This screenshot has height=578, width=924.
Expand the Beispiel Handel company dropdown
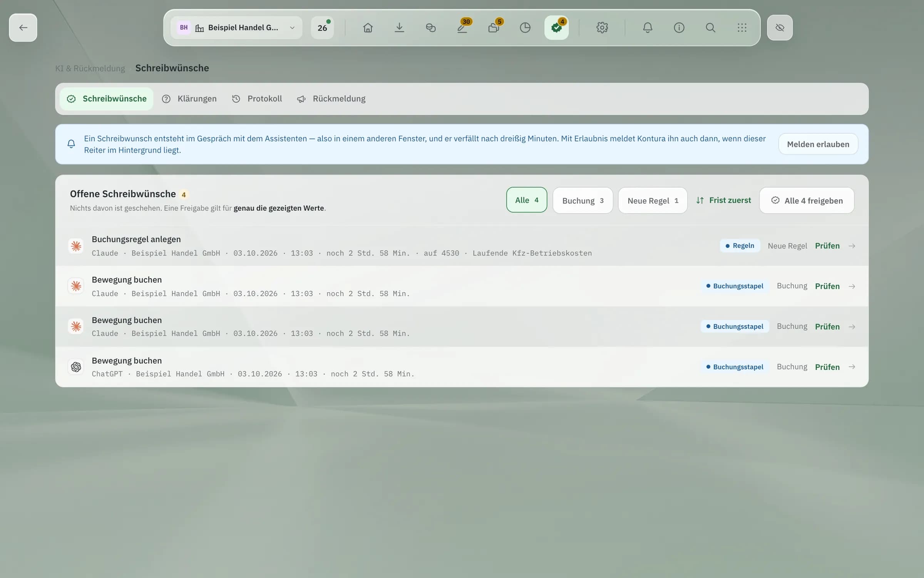(x=236, y=28)
